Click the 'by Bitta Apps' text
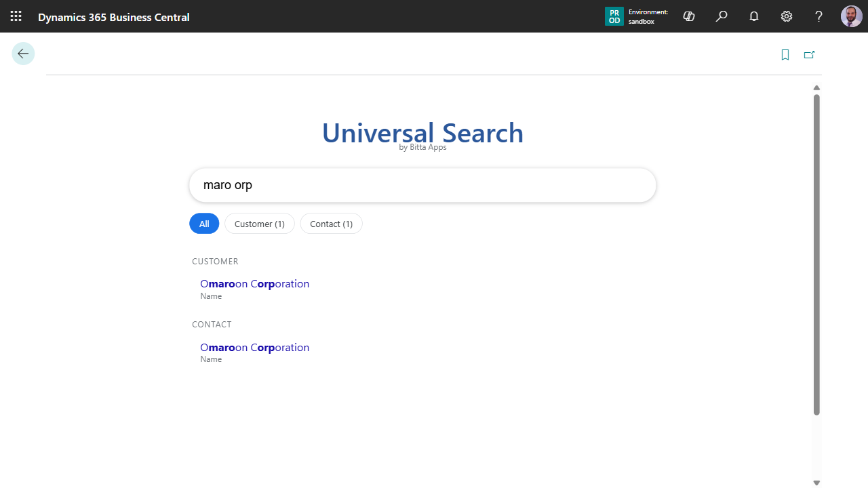868x488 pixels. pos(422,147)
